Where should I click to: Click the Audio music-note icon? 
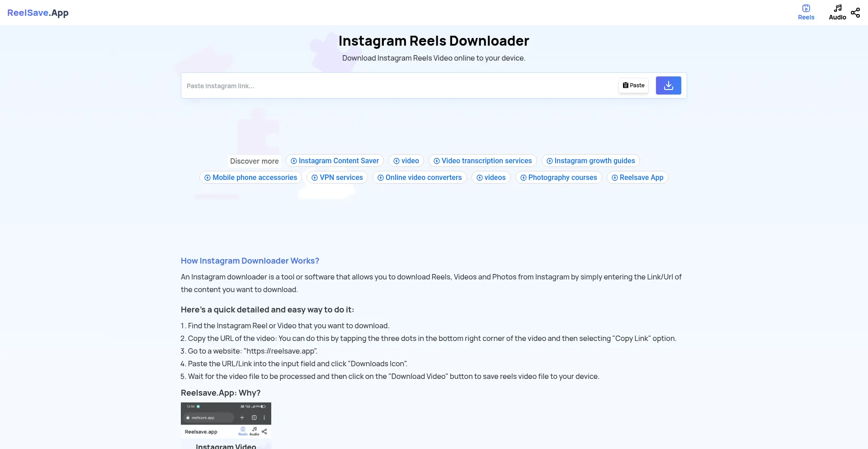pyautogui.click(x=837, y=8)
